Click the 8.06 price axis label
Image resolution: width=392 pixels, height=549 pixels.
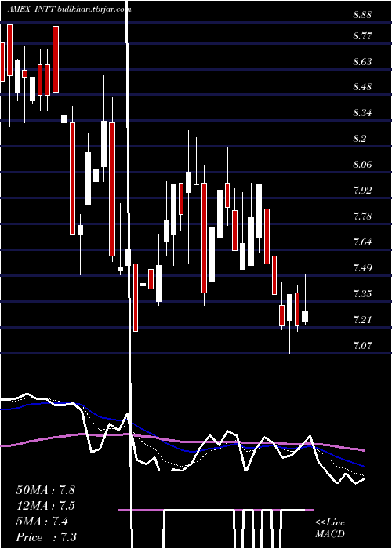[x=362, y=165]
